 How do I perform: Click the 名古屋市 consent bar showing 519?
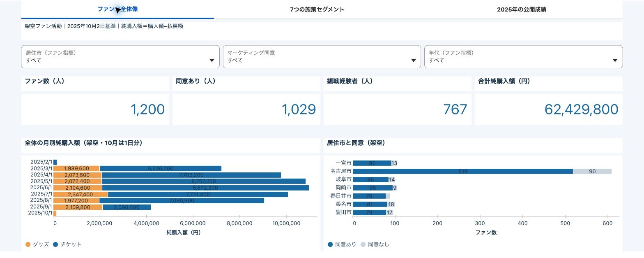click(463, 171)
